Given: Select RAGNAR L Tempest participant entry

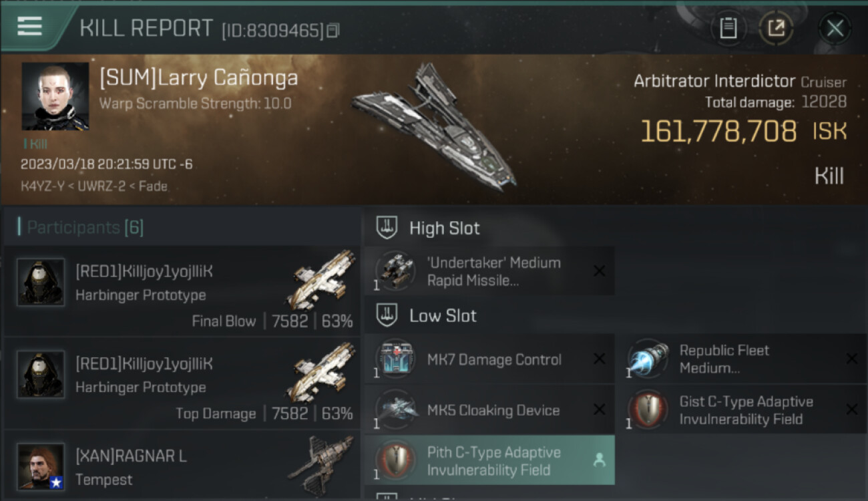Looking at the screenshot, I should (x=182, y=466).
